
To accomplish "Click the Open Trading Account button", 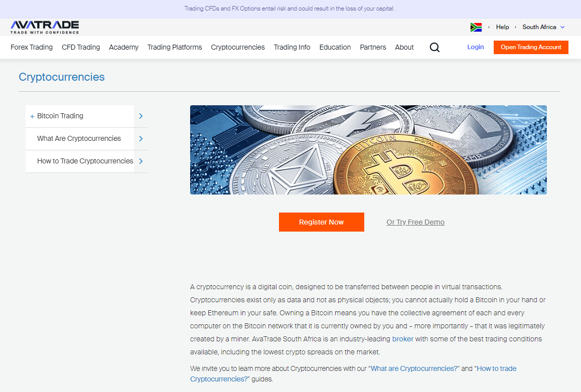I will (530, 47).
